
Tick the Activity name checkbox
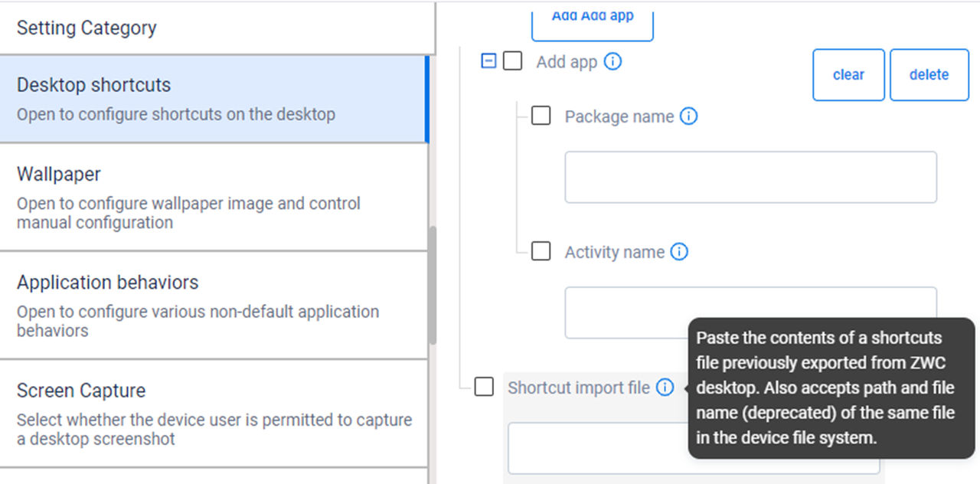(x=541, y=251)
